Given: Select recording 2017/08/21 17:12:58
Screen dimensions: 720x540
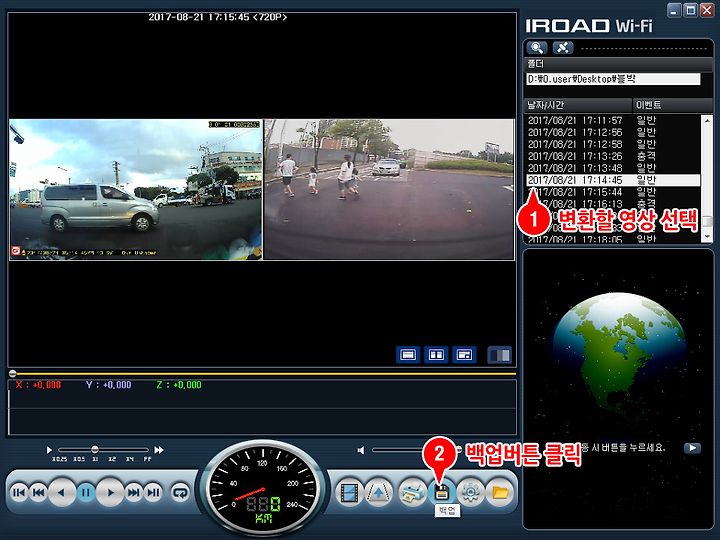Looking at the screenshot, I should [x=613, y=144].
